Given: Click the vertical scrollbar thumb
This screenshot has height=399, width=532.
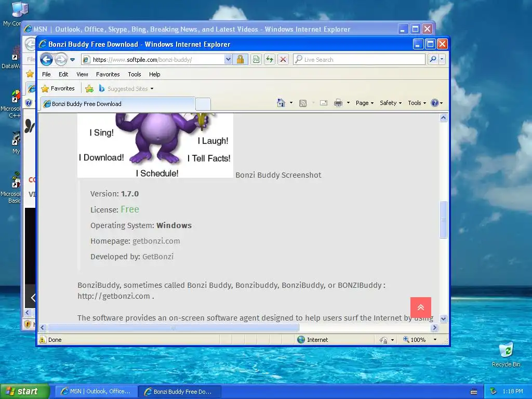Looking at the screenshot, I should 444,220.
